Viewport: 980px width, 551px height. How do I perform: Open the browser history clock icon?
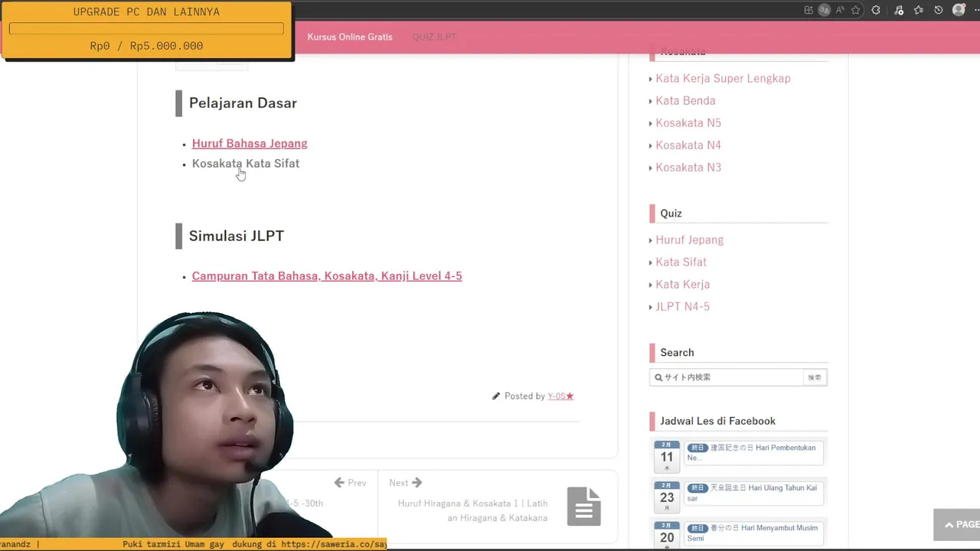point(939,10)
